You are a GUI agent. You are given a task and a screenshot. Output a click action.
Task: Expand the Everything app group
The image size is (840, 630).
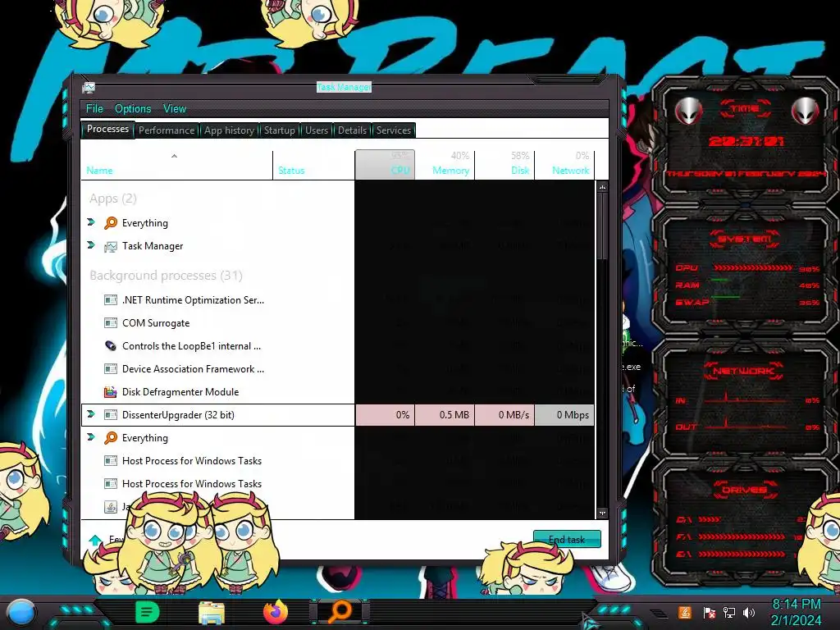coord(91,221)
